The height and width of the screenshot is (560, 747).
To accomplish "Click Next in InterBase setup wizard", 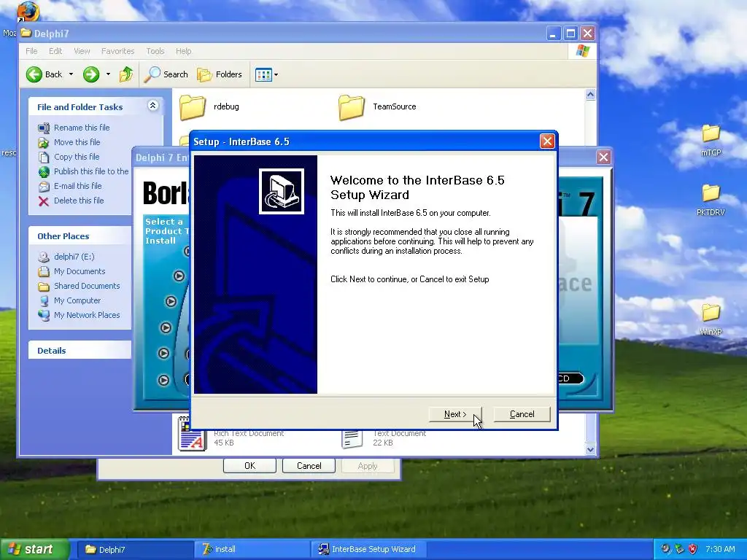I will point(455,414).
